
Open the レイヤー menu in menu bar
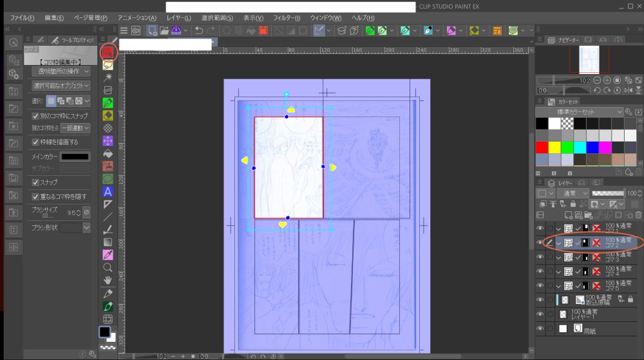178,17
